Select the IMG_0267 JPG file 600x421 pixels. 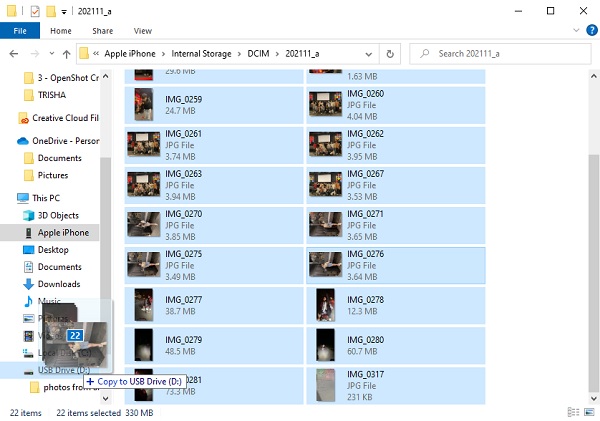[396, 185]
